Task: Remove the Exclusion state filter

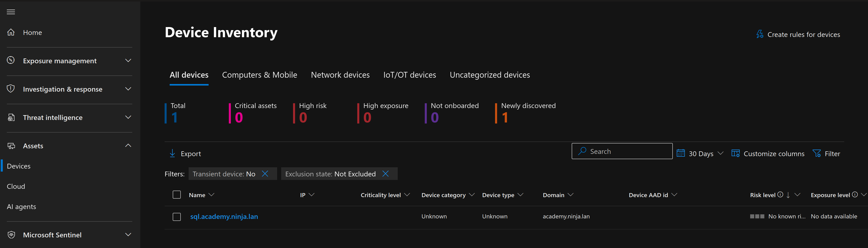Action: pyautogui.click(x=386, y=174)
